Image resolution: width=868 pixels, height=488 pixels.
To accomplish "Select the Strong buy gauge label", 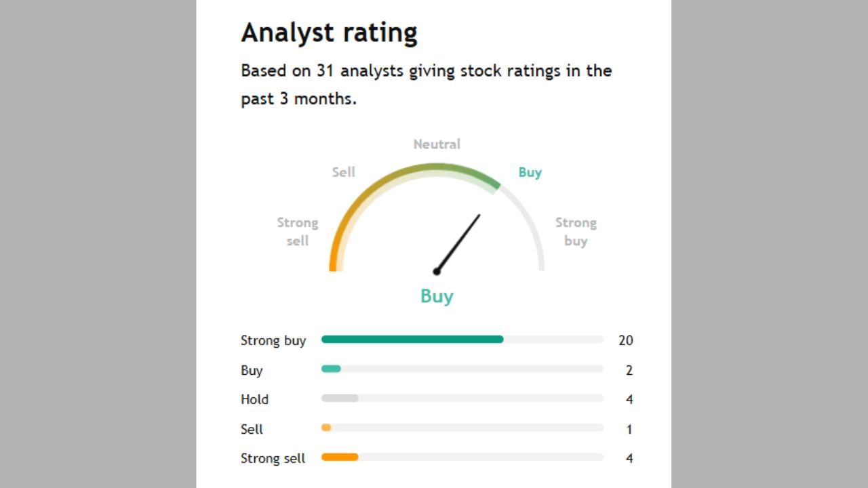I will coord(576,232).
